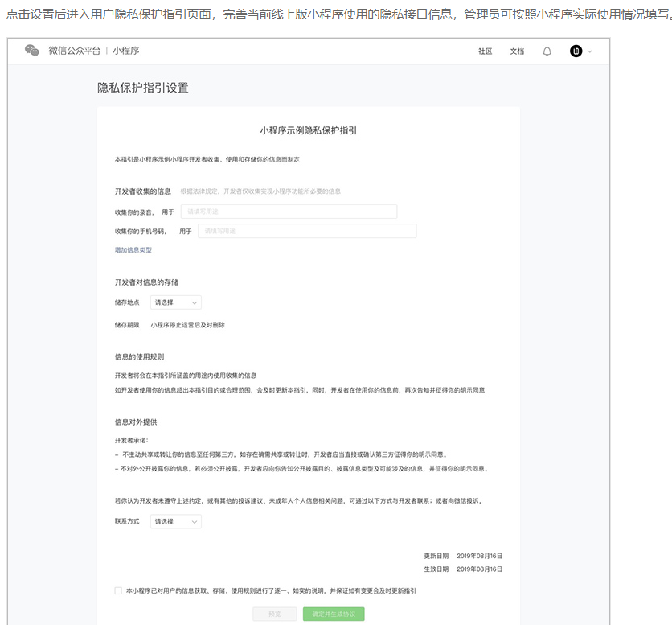This screenshot has height=625, width=672.
Task: Click the 信息的使用规则 heading
Action: (139, 357)
